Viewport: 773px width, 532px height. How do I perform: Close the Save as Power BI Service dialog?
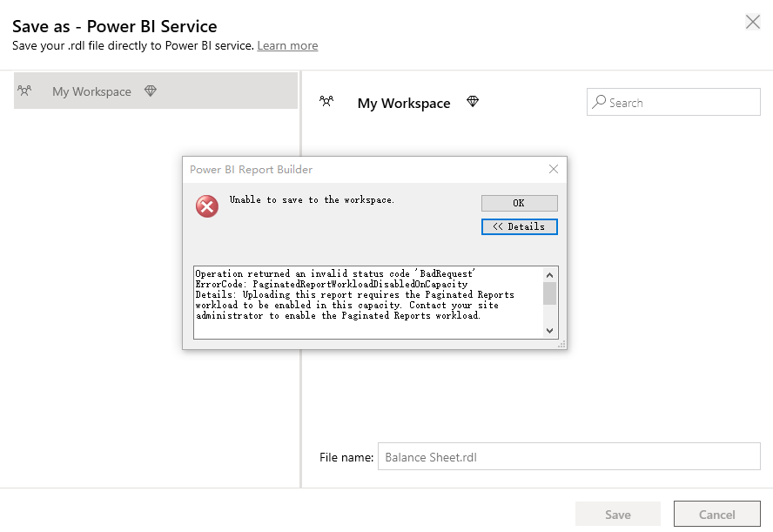752,22
